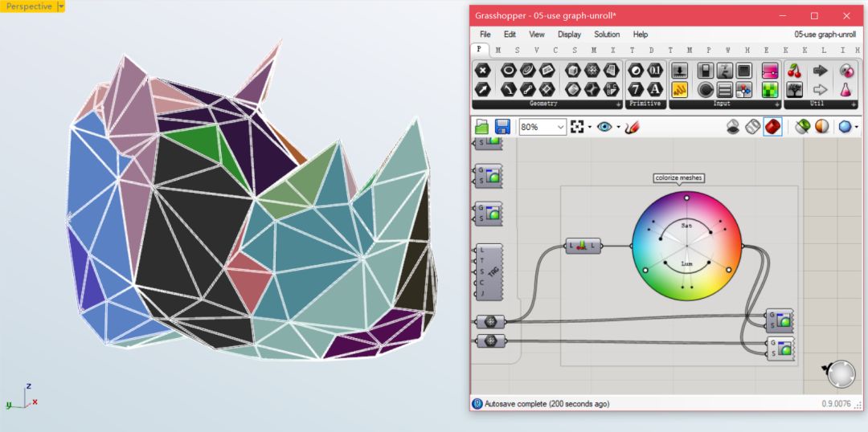
Task: Select the Box parameter icon
Action: coord(573,71)
